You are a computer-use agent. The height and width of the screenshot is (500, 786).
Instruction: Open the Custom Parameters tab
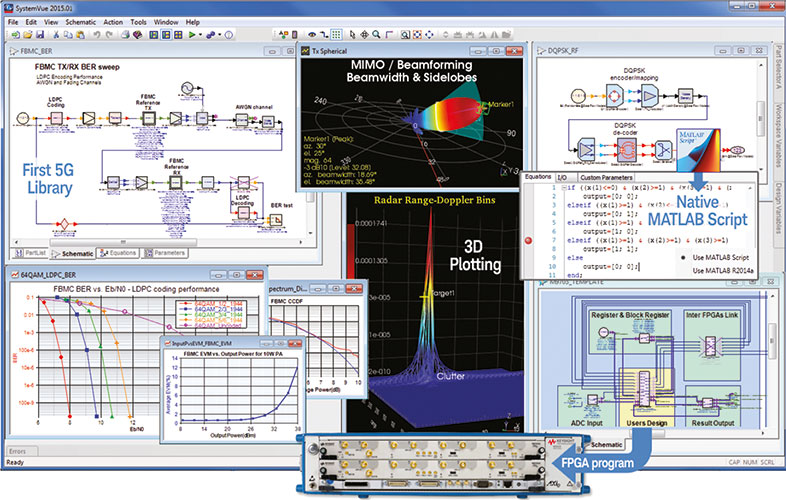click(x=606, y=178)
